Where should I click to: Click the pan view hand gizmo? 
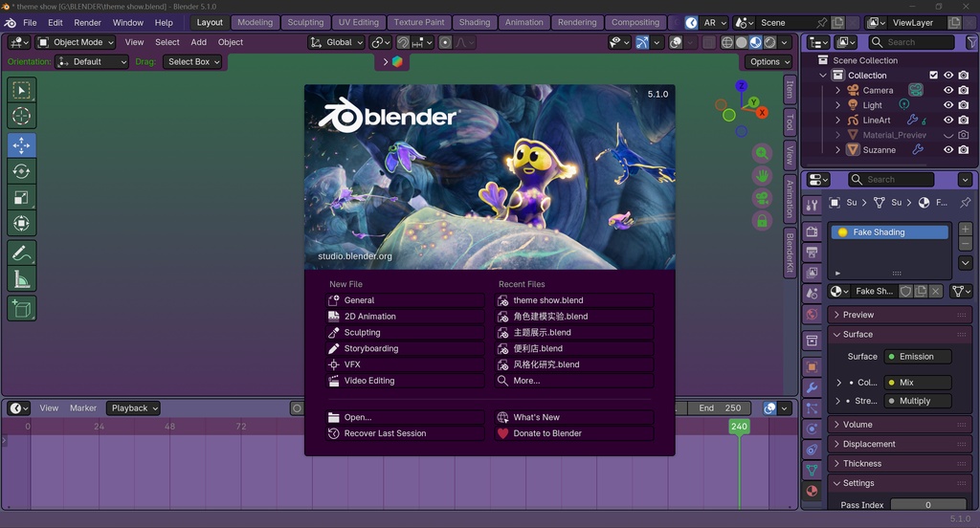762,176
